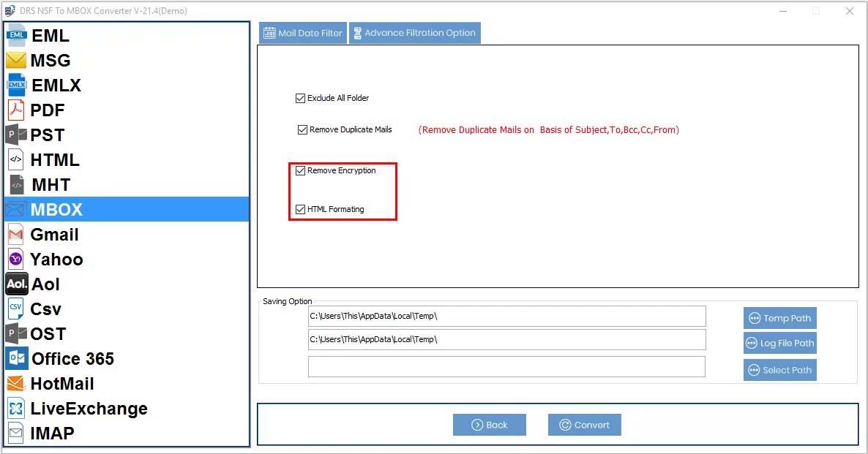The width and height of the screenshot is (868, 454).
Task: Click the temp path input field
Action: pos(506,317)
